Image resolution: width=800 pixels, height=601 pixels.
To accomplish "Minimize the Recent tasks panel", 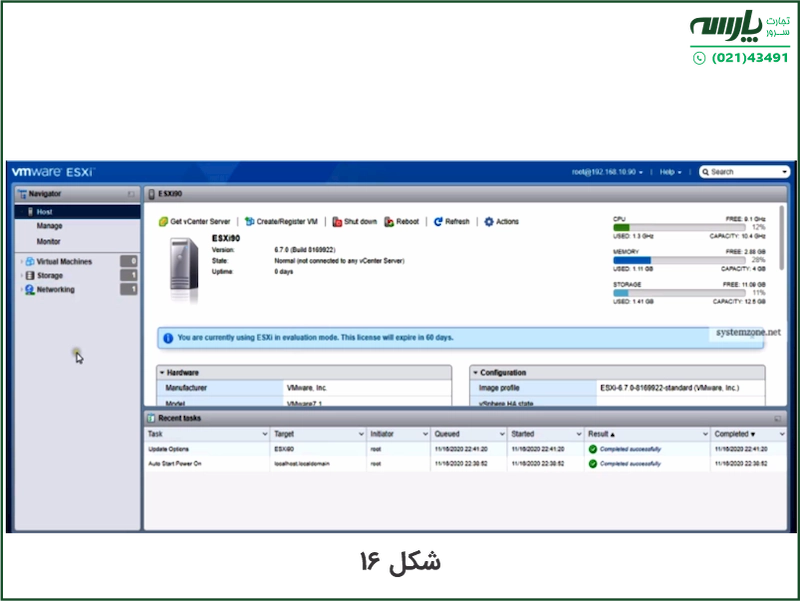I will (x=778, y=418).
